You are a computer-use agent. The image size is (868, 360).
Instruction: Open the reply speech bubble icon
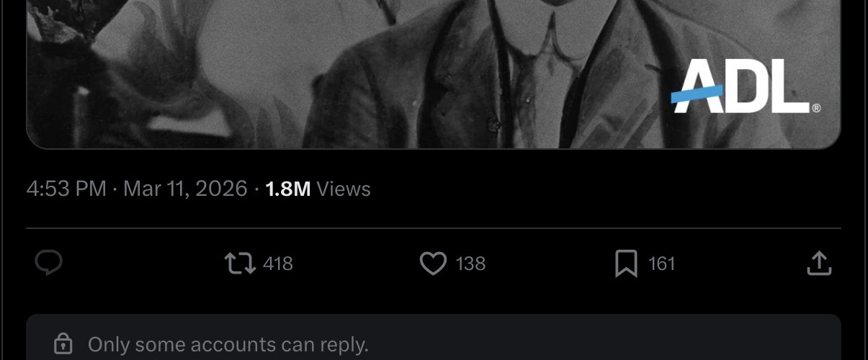(49, 264)
